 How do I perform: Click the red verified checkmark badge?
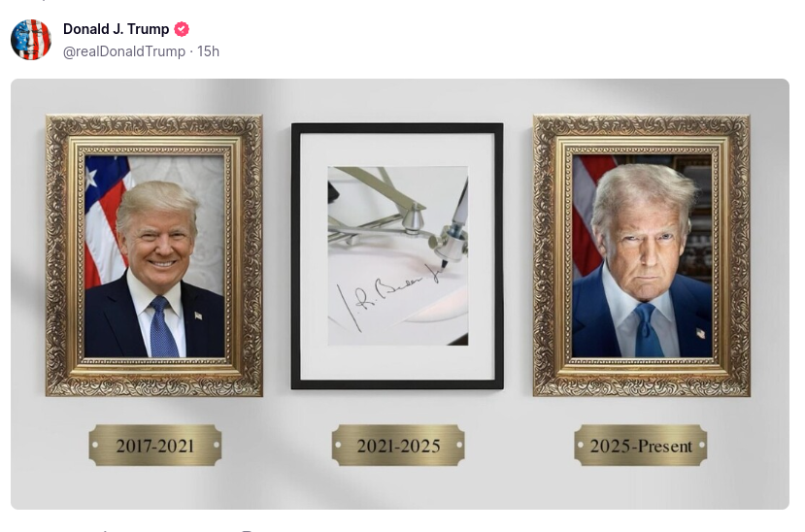tap(182, 29)
